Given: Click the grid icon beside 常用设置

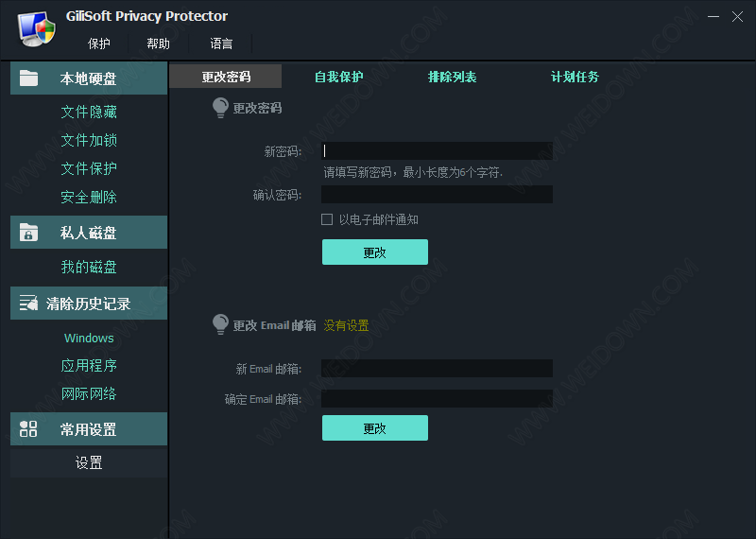Looking at the screenshot, I should (28, 429).
